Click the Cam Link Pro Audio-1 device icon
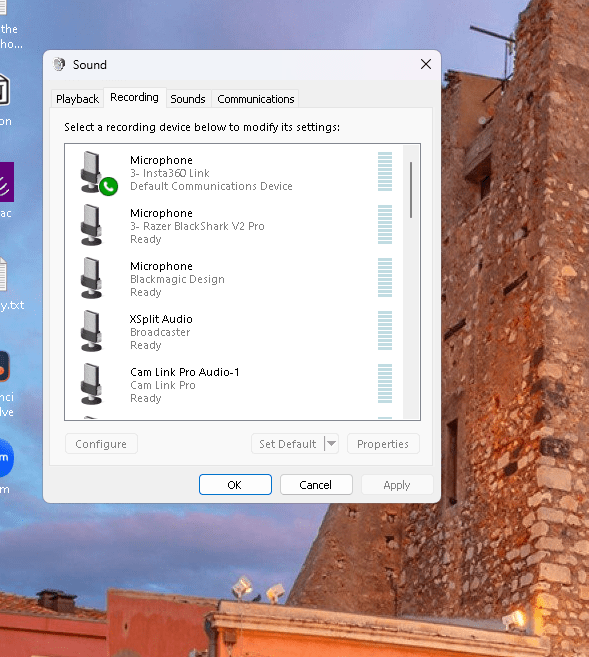The image size is (589, 657). 92,384
